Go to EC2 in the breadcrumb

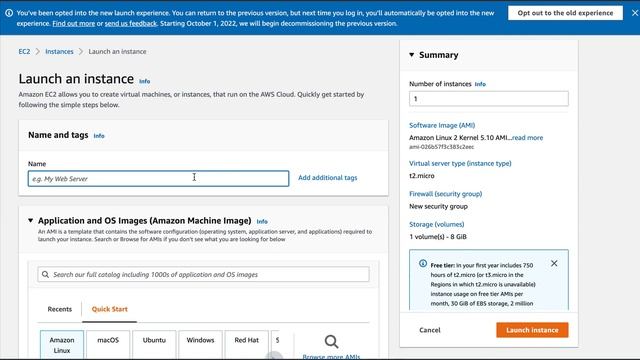coord(24,51)
